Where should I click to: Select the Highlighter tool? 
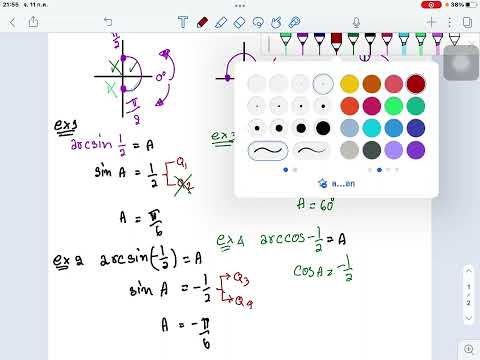pos(221,22)
